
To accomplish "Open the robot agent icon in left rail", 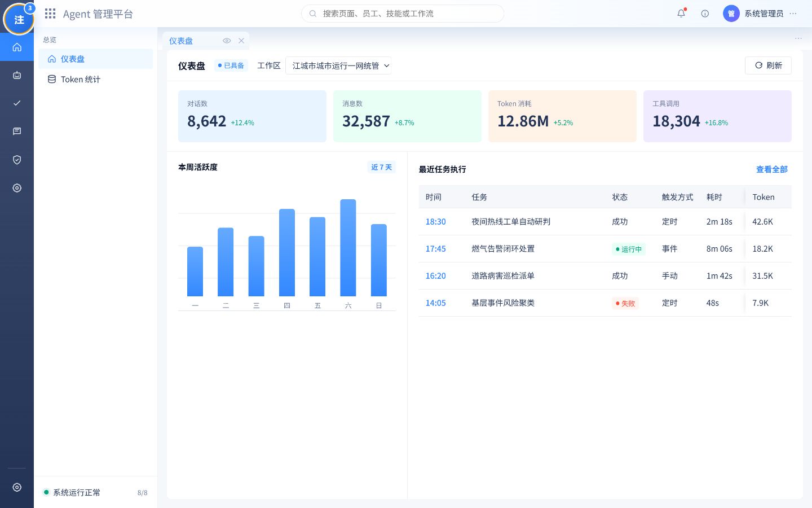I will tap(17, 75).
